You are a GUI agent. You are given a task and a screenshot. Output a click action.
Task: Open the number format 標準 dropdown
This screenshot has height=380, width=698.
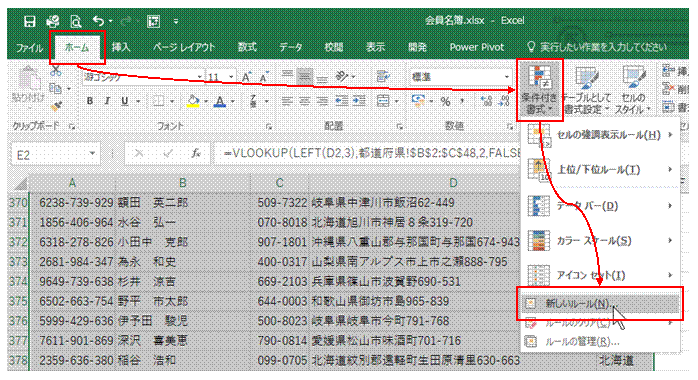(x=507, y=77)
